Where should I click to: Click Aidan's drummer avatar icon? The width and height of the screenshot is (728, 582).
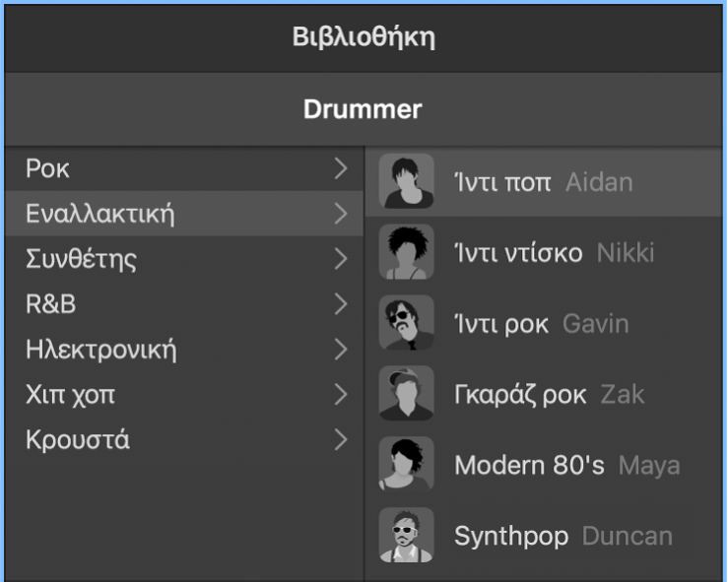click(x=406, y=182)
